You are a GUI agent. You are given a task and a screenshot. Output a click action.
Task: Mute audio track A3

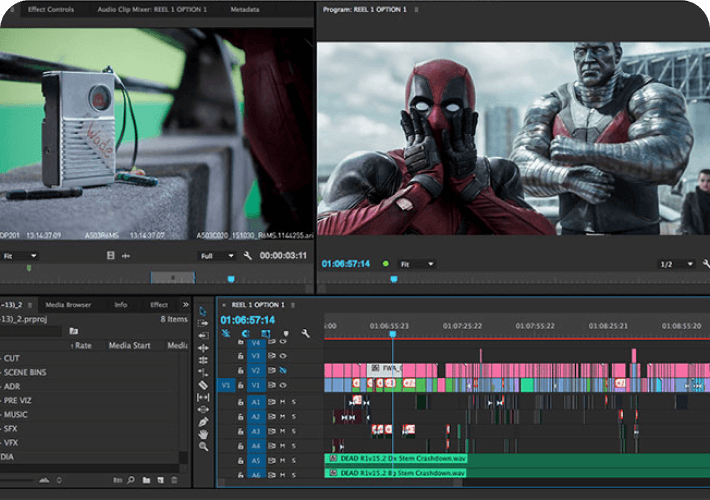283,431
